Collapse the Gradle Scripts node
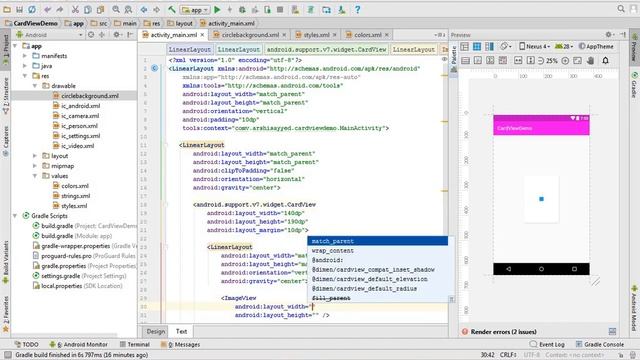Screen dimensions: 640x360 click(x=15, y=216)
